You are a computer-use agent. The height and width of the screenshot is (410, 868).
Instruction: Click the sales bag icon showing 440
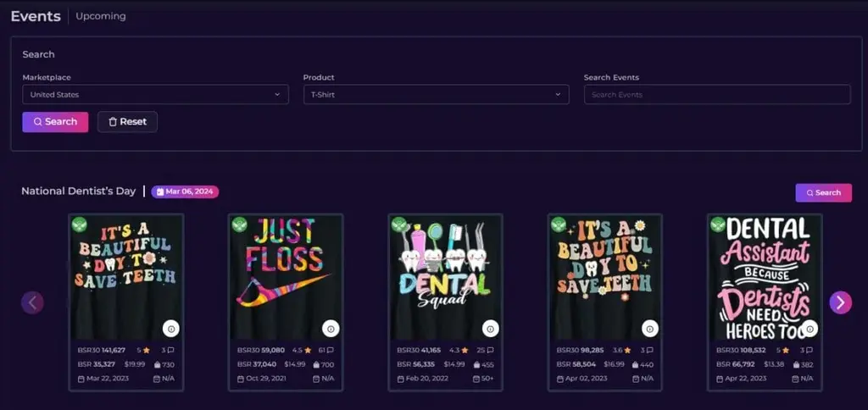coord(636,364)
